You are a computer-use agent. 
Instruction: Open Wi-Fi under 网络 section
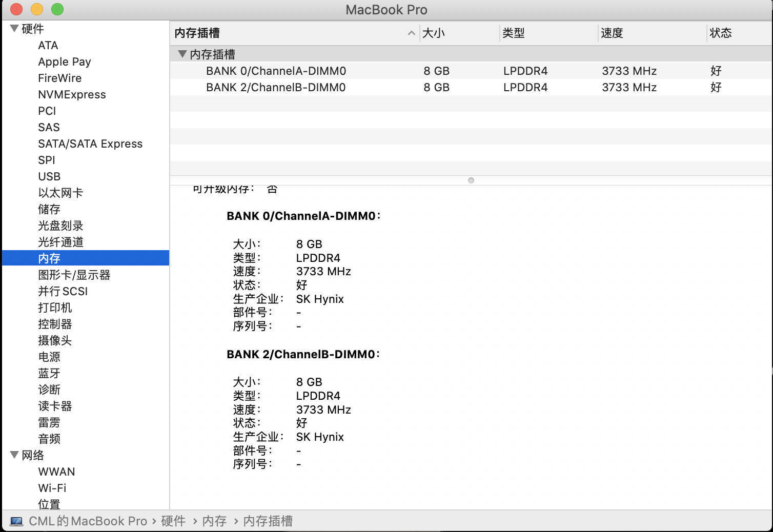click(52, 488)
